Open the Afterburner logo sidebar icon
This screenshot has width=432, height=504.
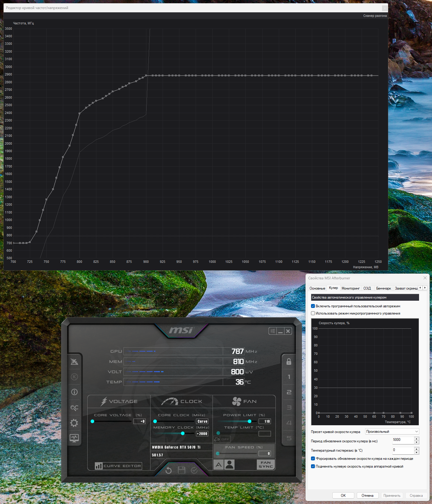tap(74, 361)
